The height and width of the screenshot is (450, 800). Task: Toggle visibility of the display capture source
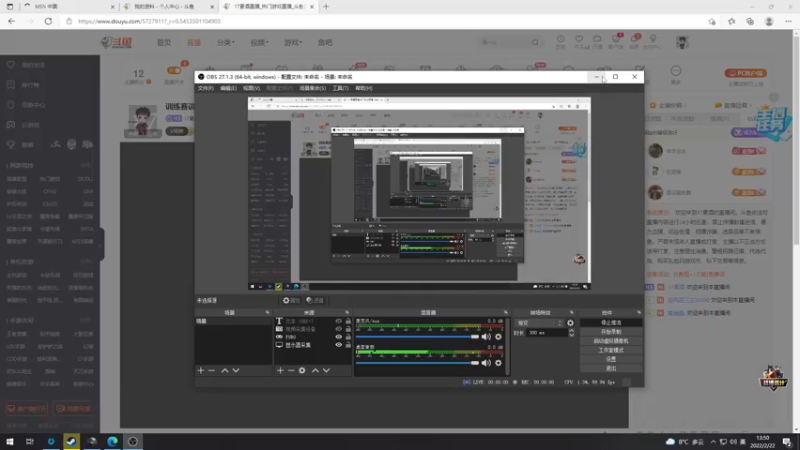pyautogui.click(x=338, y=345)
